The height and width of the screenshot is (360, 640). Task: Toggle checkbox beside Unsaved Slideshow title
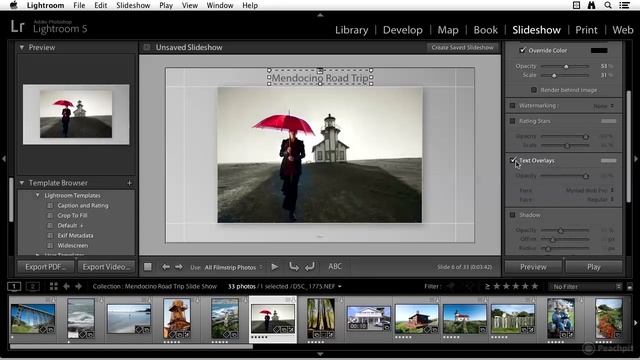tap(147, 47)
